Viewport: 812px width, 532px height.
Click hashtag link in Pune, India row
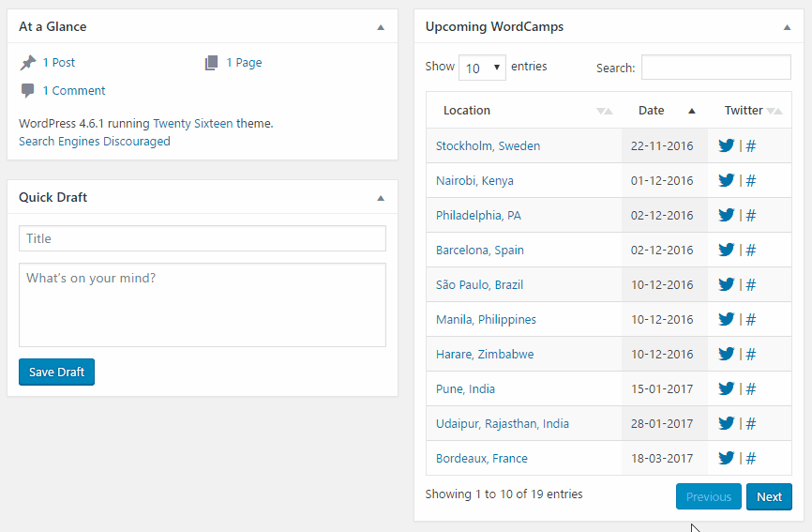tap(751, 389)
